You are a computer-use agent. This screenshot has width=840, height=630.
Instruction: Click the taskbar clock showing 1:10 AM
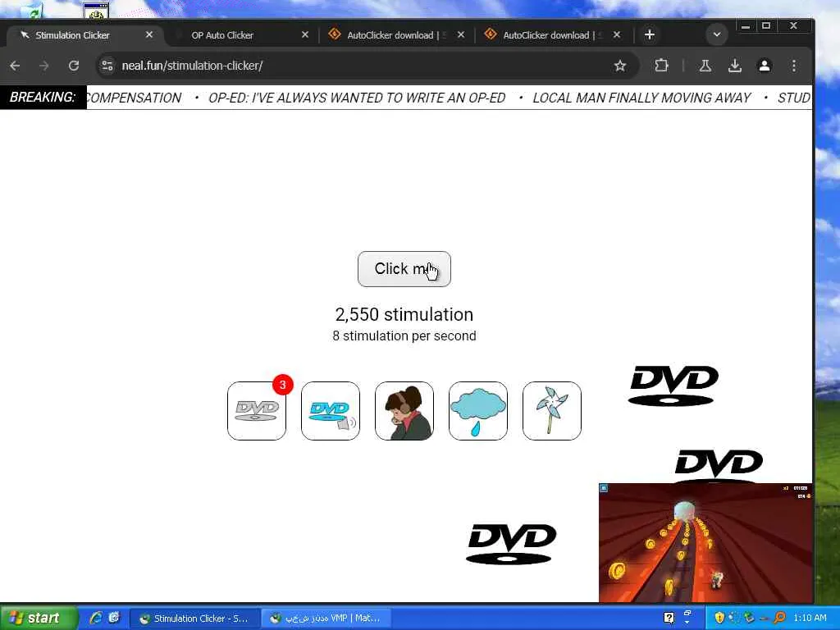(810, 618)
